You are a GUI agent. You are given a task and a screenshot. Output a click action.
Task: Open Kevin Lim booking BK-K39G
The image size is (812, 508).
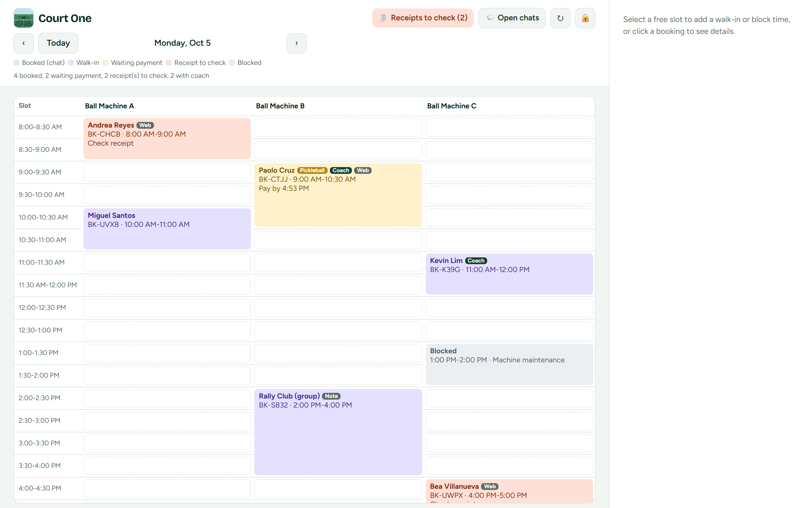coord(509,274)
